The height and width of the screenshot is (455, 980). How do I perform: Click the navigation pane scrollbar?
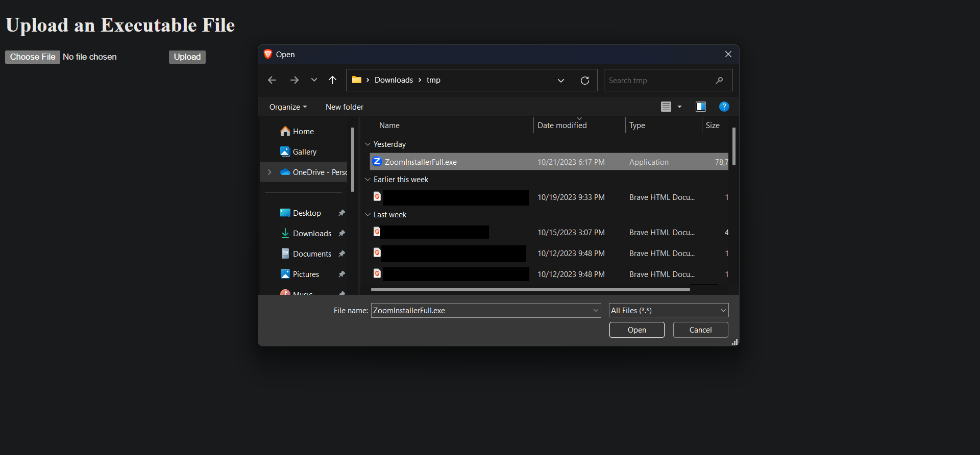(x=352, y=160)
